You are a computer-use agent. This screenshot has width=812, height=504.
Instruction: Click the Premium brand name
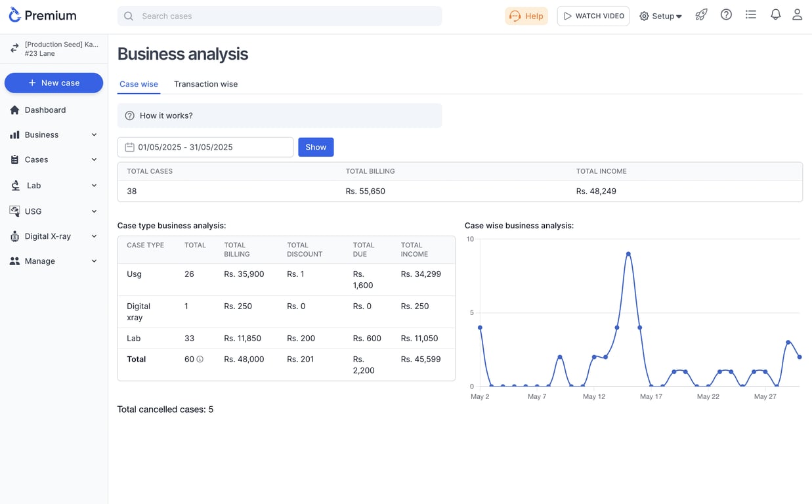(51, 15)
